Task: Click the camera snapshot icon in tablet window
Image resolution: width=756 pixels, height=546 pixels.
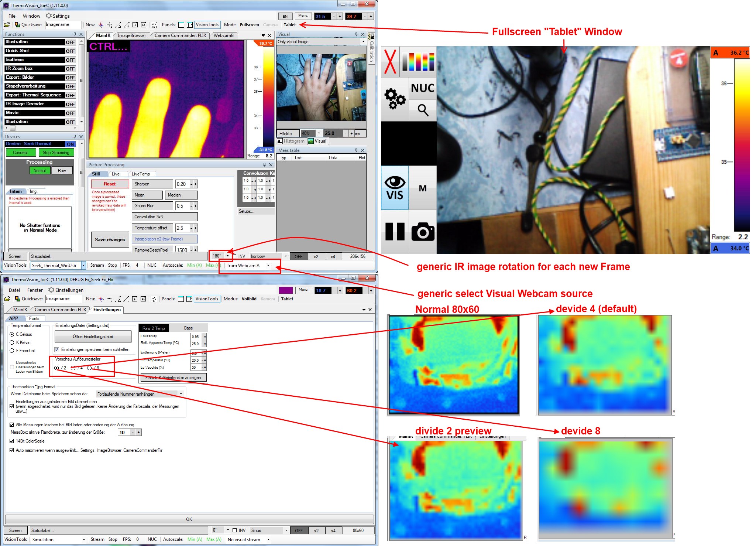Action: click(x=423, y=232)
